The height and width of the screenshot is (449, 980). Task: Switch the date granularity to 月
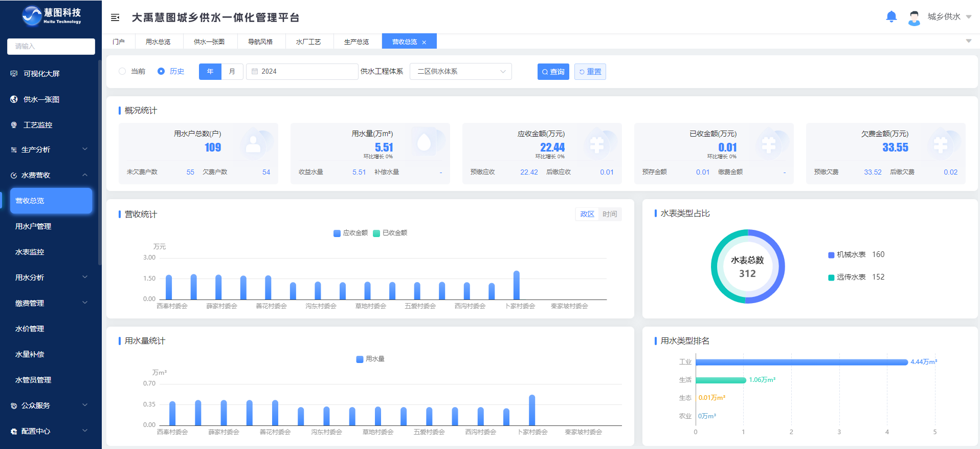click(232, 72)
